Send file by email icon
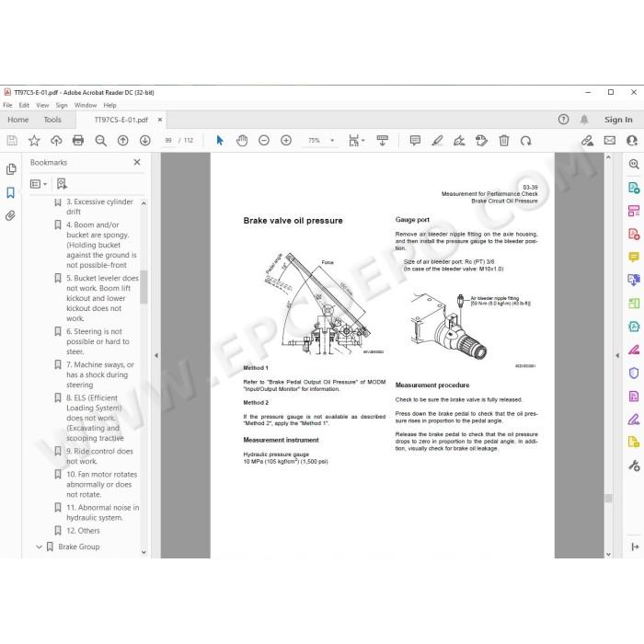This screenshot has width=644, height=644. (610, 141)
